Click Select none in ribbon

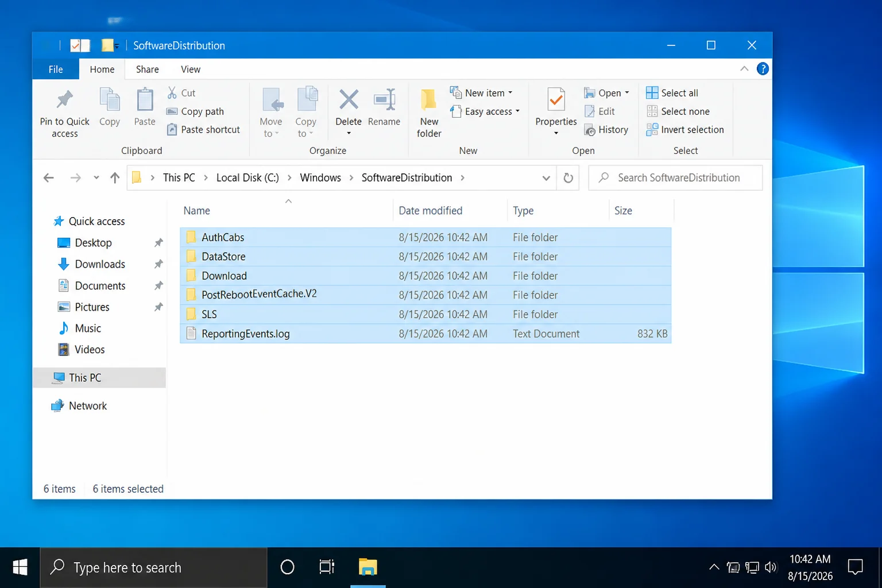tap(678, 111)
